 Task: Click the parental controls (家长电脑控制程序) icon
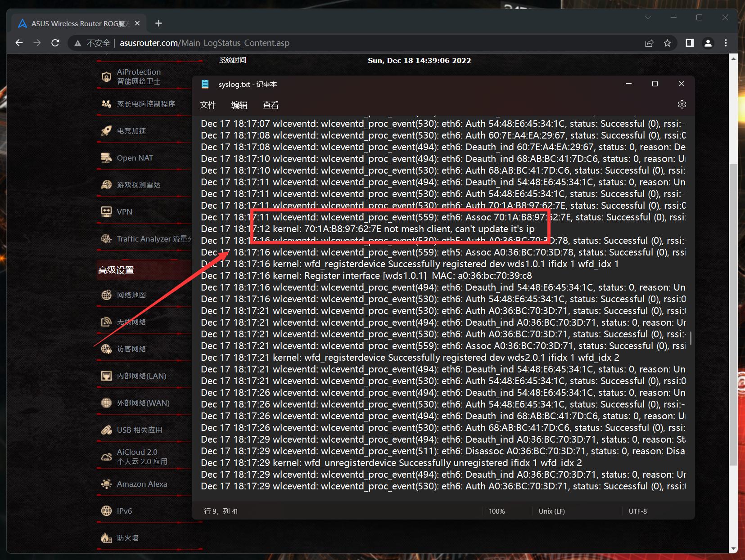click(x=106, y=104)
